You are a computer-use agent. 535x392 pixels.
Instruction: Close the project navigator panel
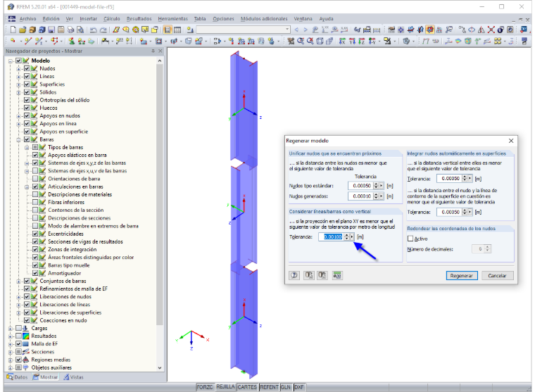click(160, 51)
